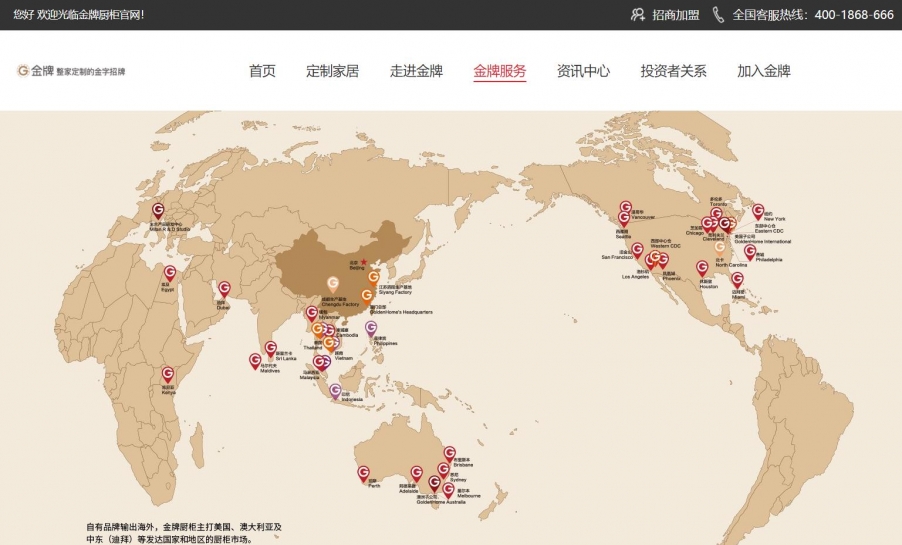Click the Beijing red star marker
902x545 pixels.
point(364,262)
